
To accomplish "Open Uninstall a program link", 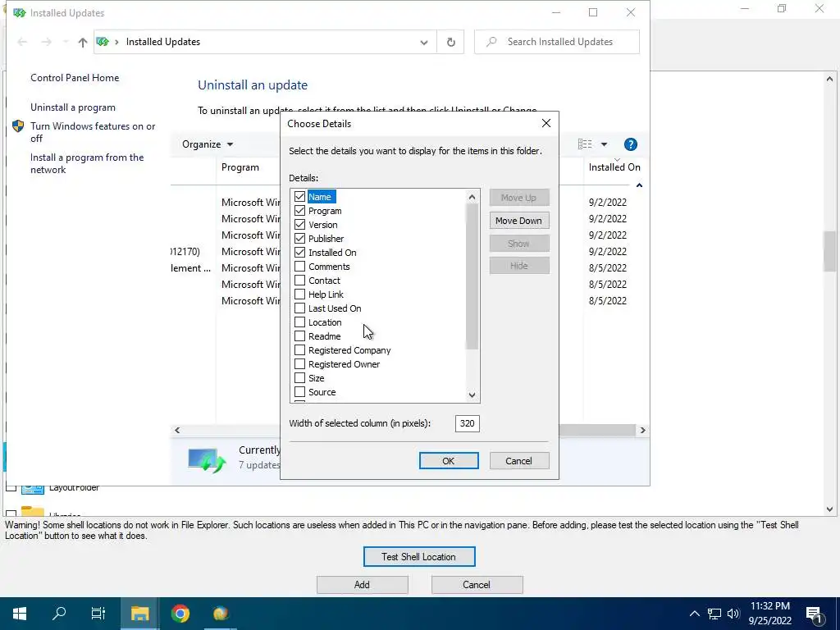I will coord(73,107).
